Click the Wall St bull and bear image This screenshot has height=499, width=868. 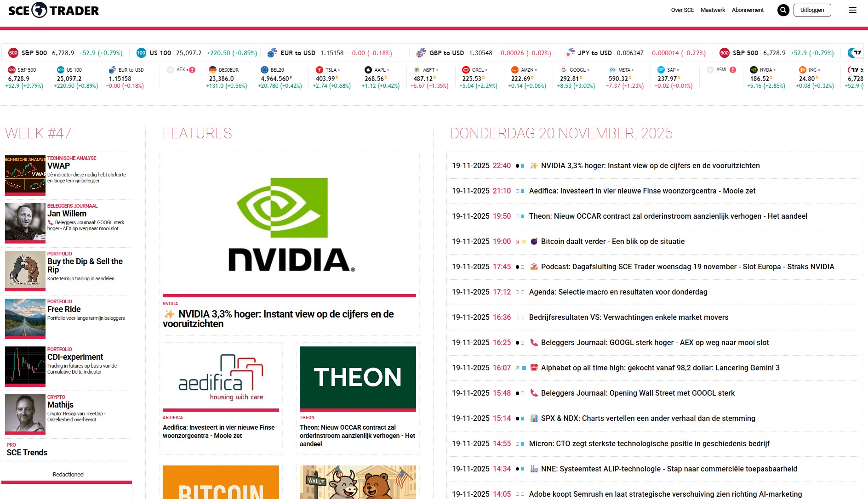[358, 482]
